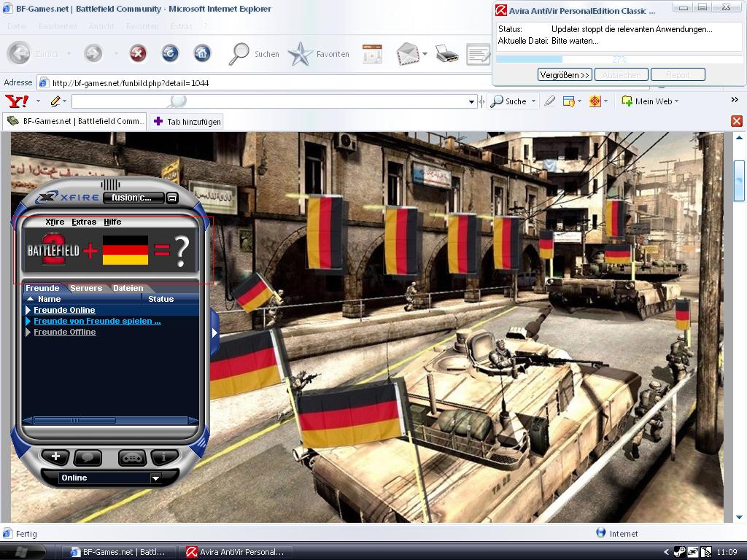Open Forward button history dropdown arrow
Viewport: 747px width, 560px height.
pos(116,54)
